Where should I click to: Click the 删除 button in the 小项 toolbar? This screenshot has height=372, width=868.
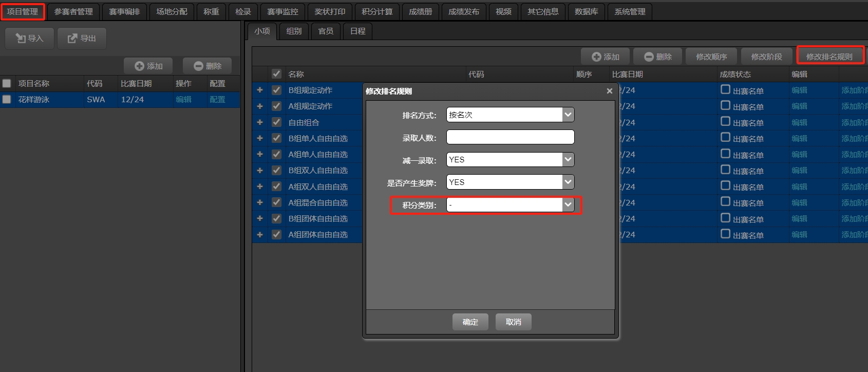658,57
